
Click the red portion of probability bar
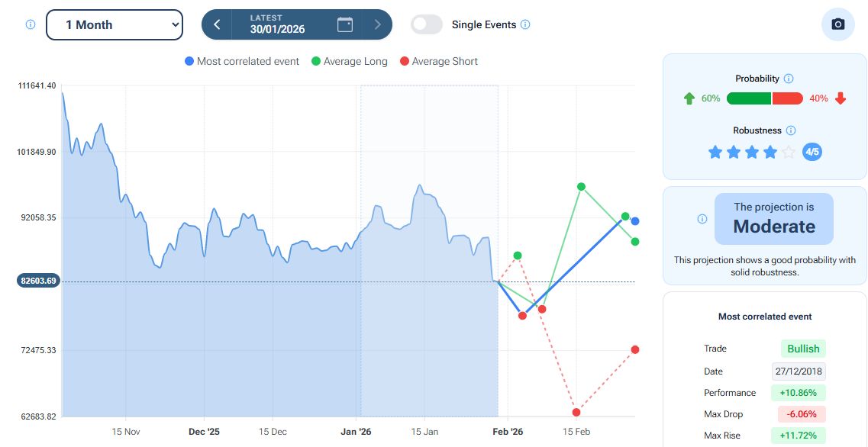tap(788, 98)
